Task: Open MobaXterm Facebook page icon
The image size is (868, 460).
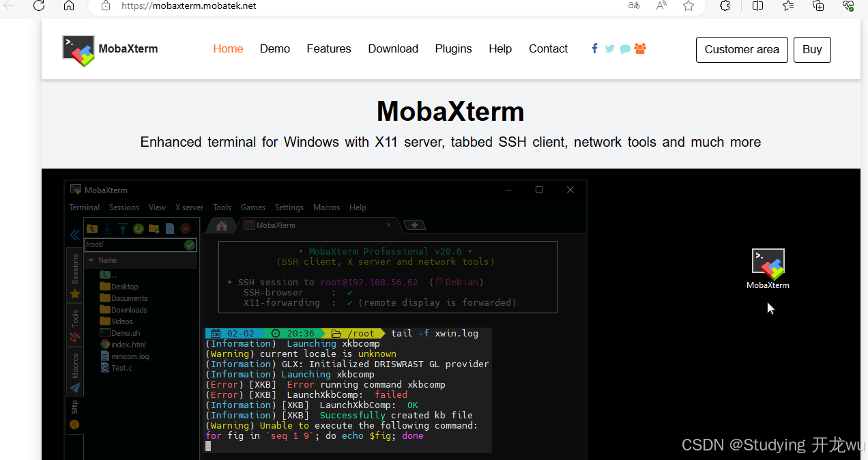Action: point(594,48)
